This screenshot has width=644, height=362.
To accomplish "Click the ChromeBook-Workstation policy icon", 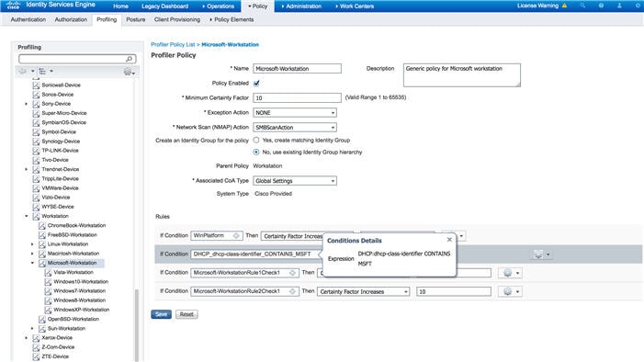I will pos(42,226).
